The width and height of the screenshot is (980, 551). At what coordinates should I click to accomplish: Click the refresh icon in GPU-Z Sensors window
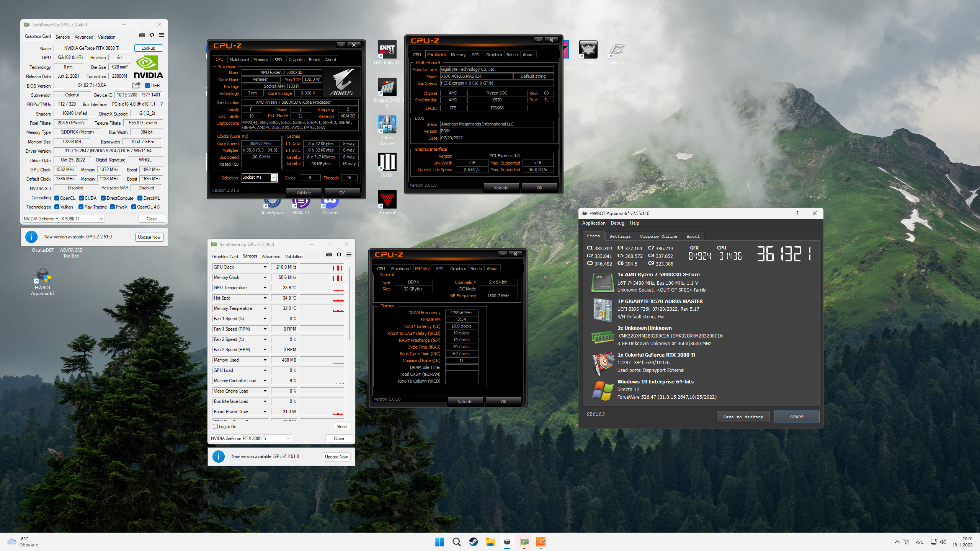(x=339, y=254)
